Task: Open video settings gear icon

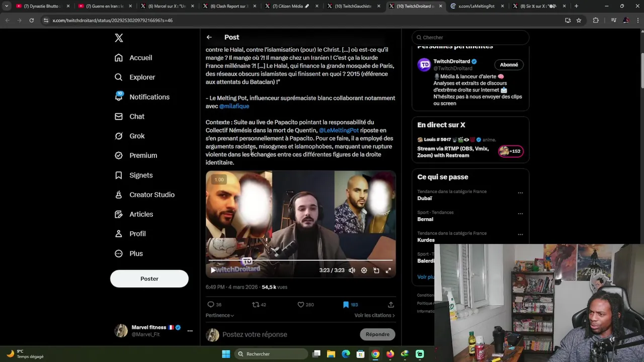Action: [x=364, y=270]
